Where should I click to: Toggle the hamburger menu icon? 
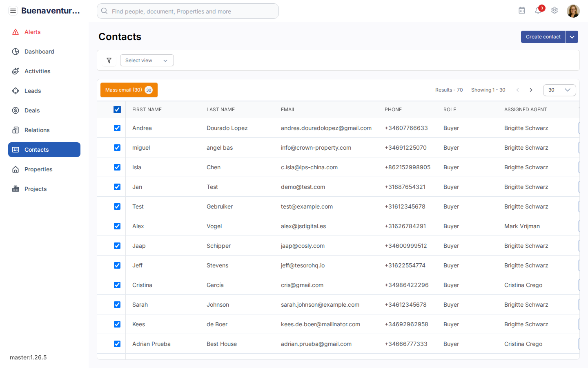(x=13, y=11)
